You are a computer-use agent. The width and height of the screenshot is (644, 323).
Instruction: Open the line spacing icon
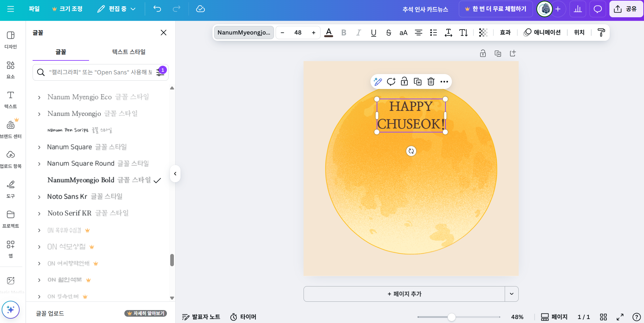tap(448, 33)
